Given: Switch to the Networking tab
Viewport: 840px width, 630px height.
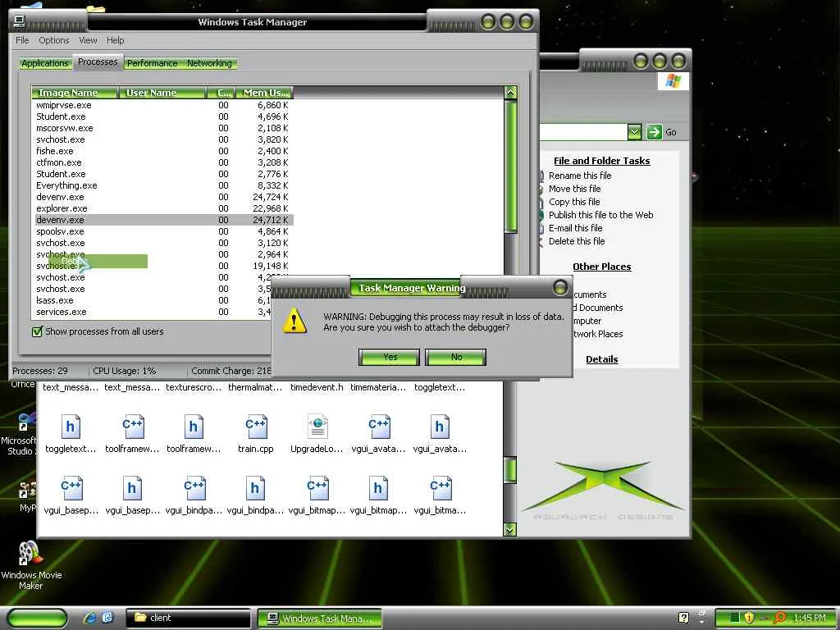Looking at the screenshot, I should 209,63.
